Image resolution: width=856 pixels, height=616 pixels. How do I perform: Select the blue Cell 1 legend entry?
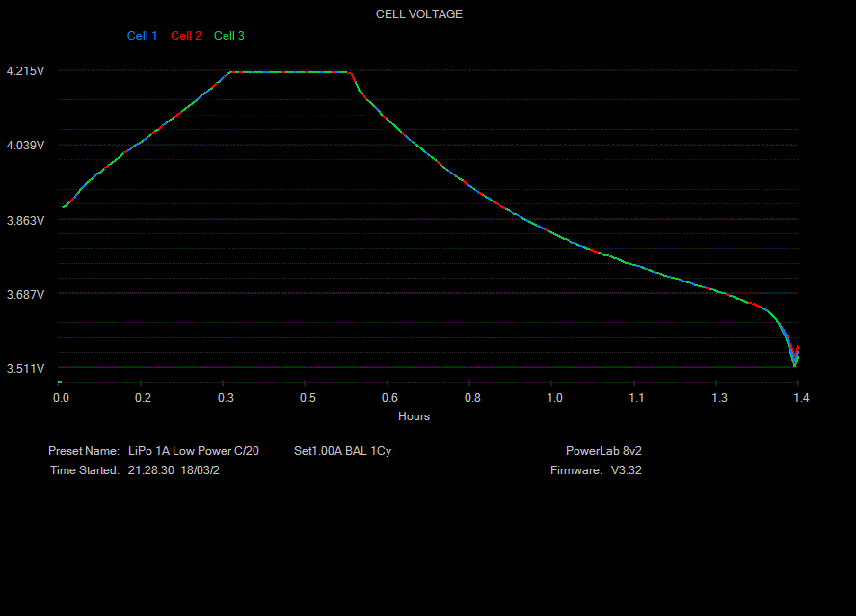(142, 36)
